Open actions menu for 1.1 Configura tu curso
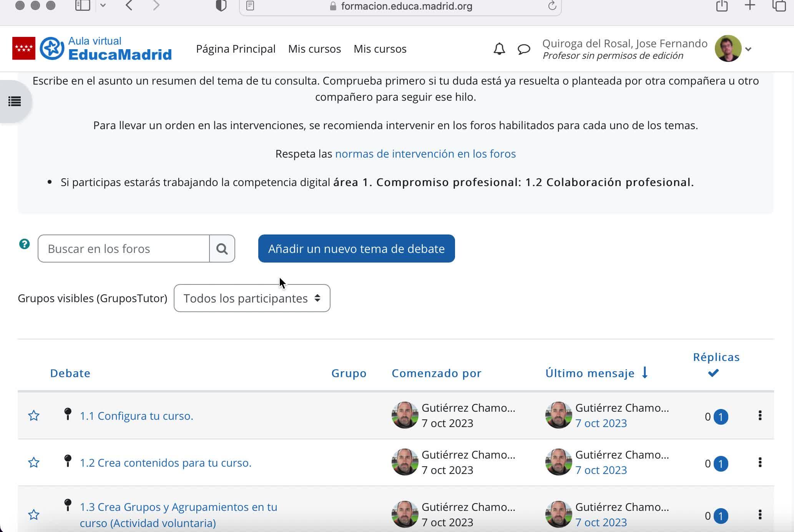 [x=759, y=416]
